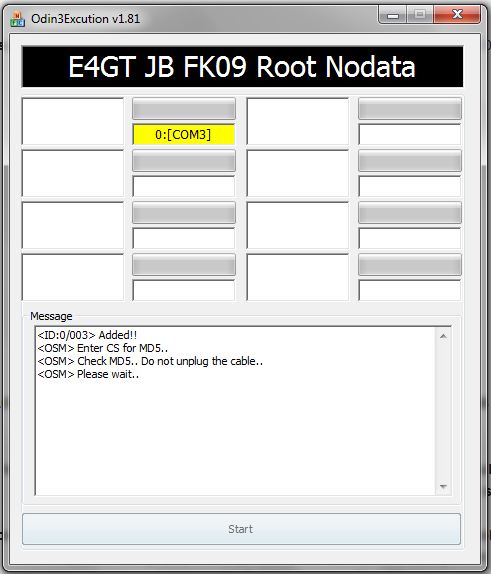
Task: Click the scroll down arrow in Message box
Action: click(x=443, y=487)
